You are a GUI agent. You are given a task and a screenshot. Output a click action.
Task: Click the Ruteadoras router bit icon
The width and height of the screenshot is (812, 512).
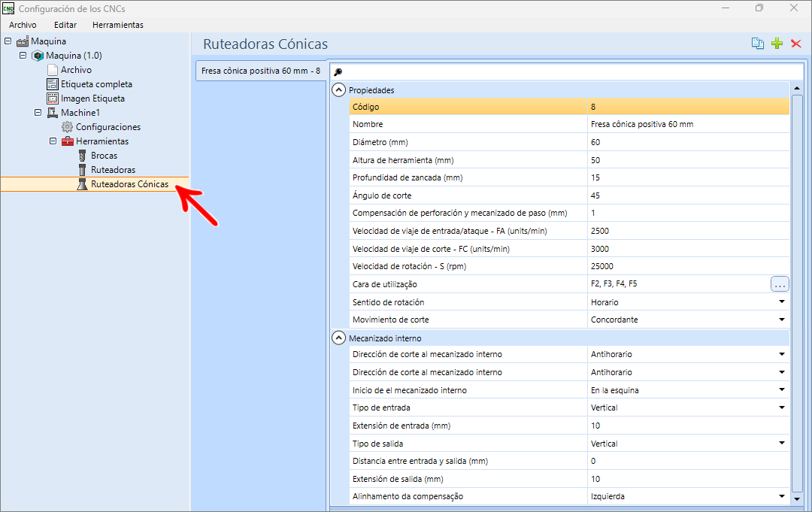[x=82, y=170]
